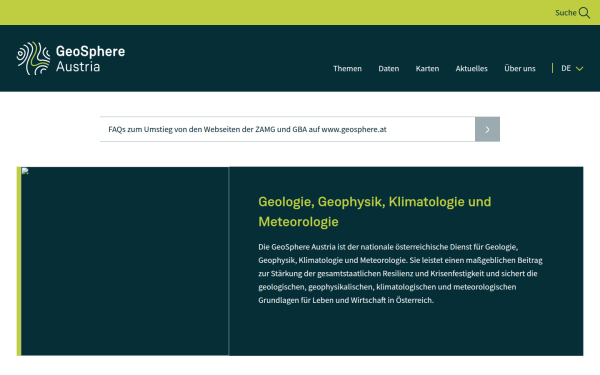Expand the DE language dropdown
The height and width of the screenshot is (375, 600).
tap(572, 68)
